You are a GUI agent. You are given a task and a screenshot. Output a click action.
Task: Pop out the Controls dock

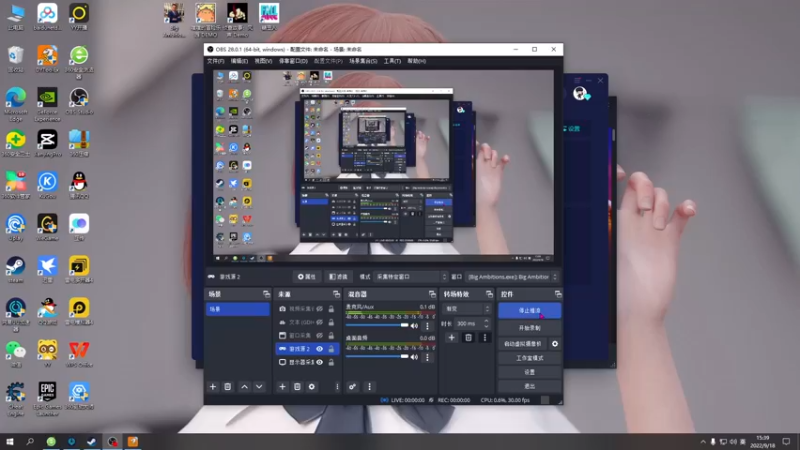click(x=558, y=294)
